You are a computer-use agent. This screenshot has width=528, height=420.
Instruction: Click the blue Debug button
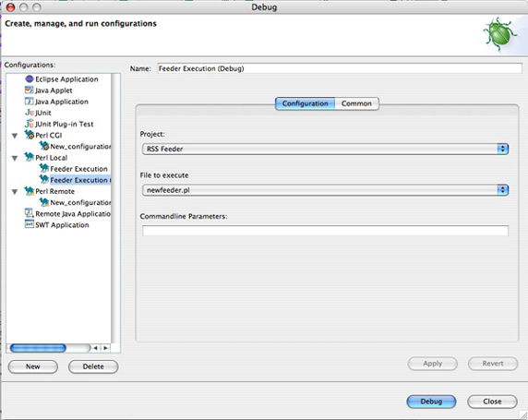pos(431,402)
